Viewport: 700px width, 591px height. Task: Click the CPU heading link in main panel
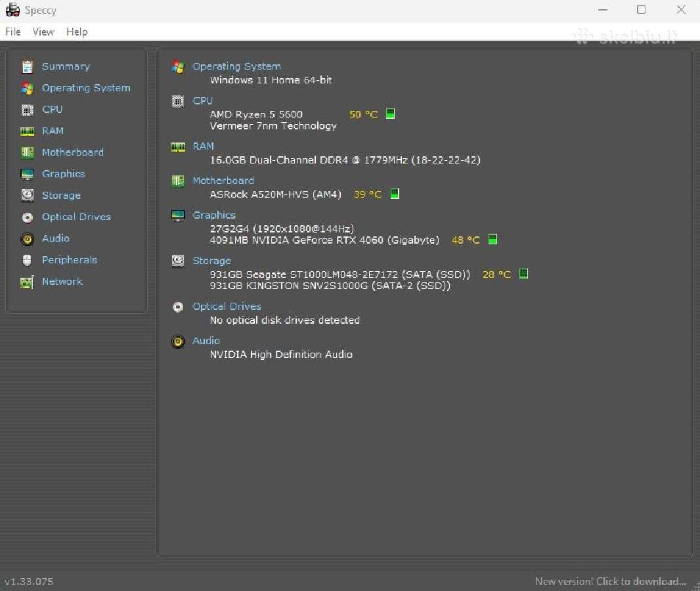[x=203, y=101]
